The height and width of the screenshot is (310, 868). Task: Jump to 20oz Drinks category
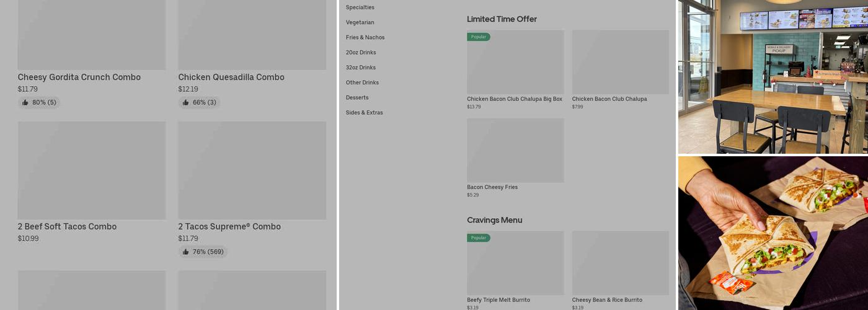pos(361,53)
